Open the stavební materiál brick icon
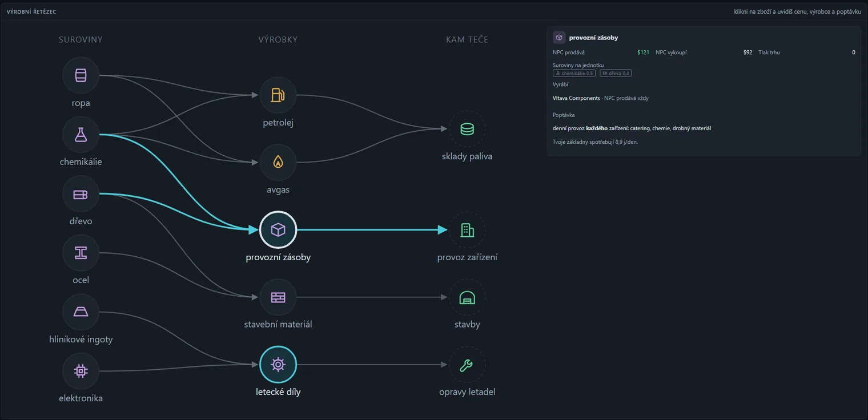Screen dimensions: 868x420 (x=278, y=297)
